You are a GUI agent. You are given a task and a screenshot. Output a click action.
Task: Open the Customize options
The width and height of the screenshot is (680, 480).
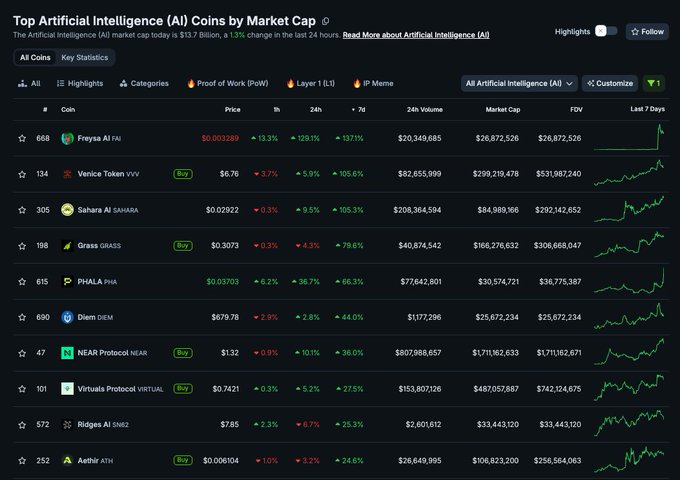609,83
